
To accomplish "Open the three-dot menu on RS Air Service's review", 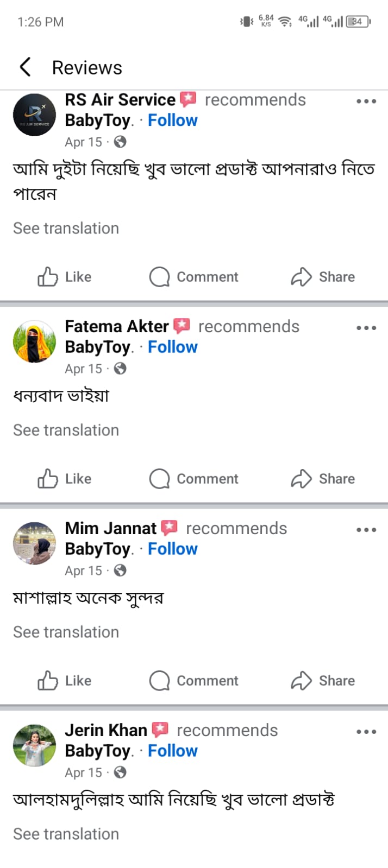I will coord(366,101).
